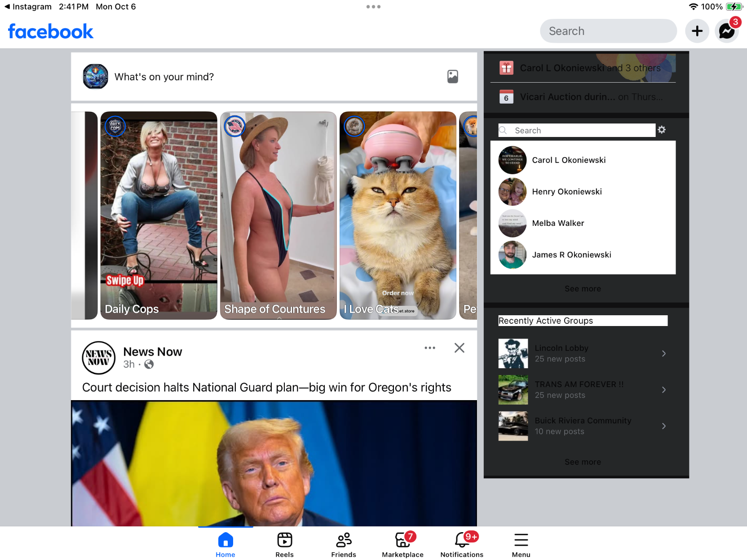This screenshot has width=747, height=560.
Task: Tap the plus create button
Action: coord(697,31)
